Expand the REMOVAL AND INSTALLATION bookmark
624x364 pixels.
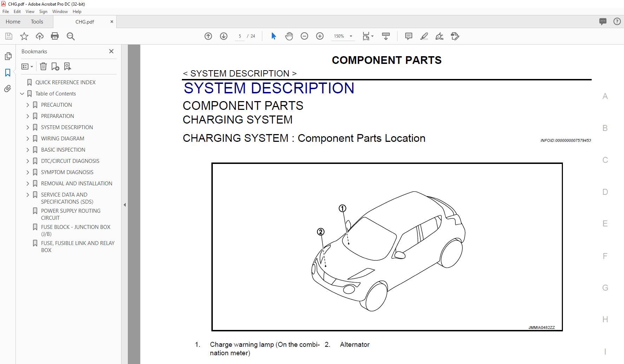[28, 184]
